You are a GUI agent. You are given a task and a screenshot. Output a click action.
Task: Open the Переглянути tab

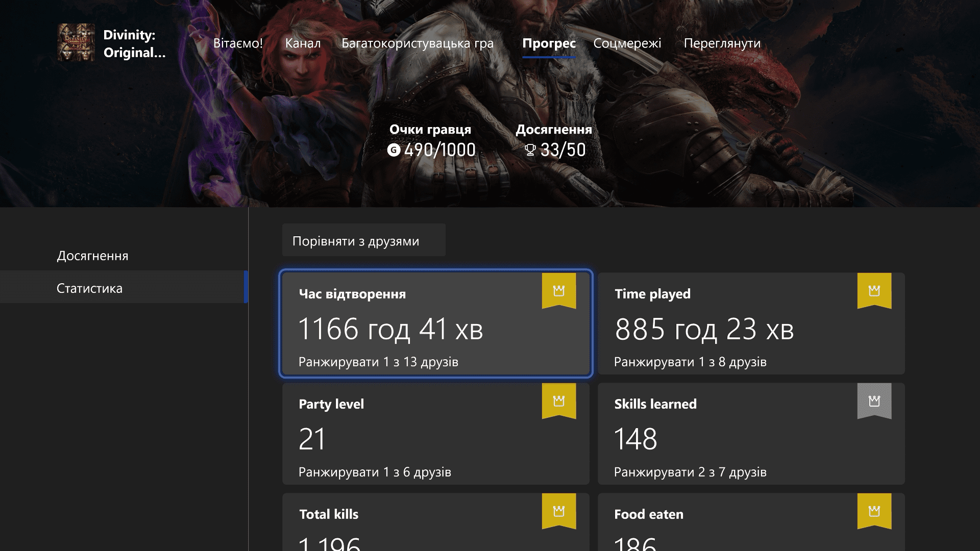(x=722, y=43)
